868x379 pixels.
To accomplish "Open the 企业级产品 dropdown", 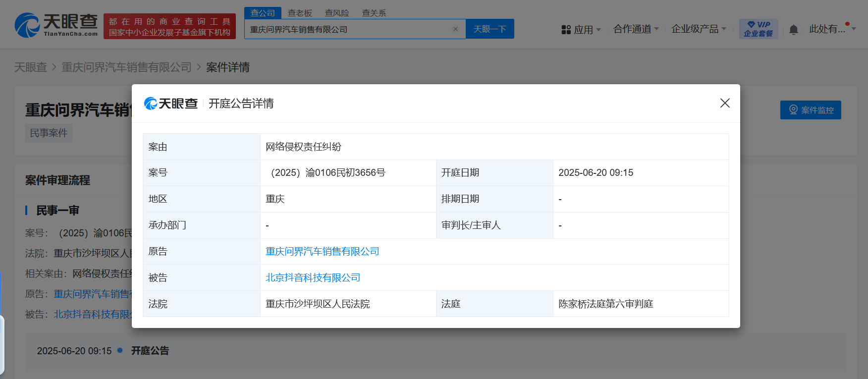I will (x=698, y=29).
